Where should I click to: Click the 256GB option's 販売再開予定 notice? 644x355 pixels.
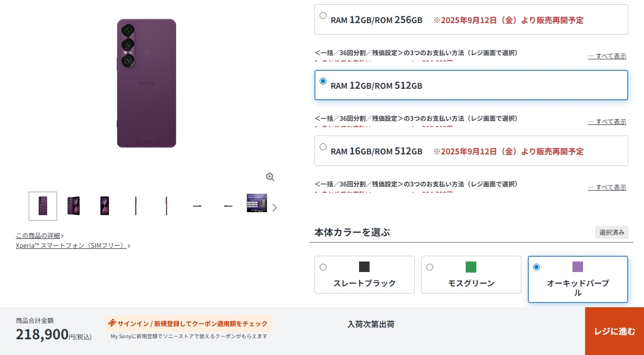508,20
